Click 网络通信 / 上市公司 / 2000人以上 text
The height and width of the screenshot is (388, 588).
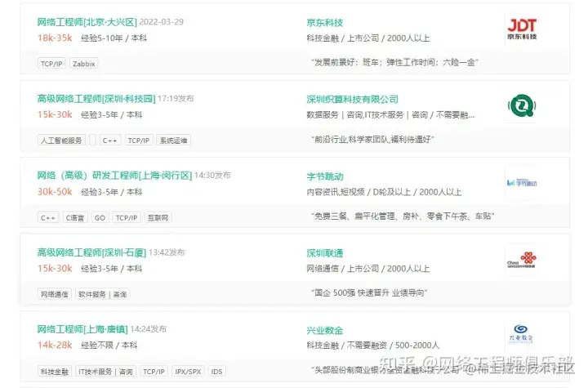(367, 269)
